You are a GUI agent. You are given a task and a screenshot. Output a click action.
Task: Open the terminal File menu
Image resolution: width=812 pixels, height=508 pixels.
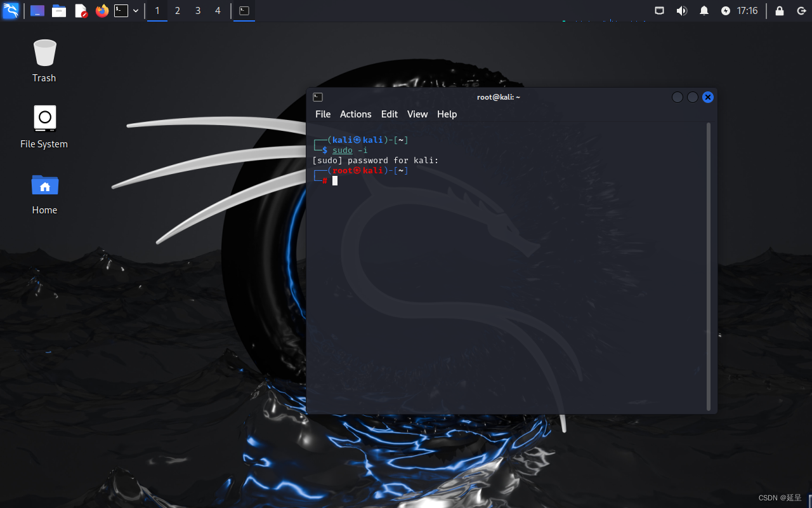(323, 114)
